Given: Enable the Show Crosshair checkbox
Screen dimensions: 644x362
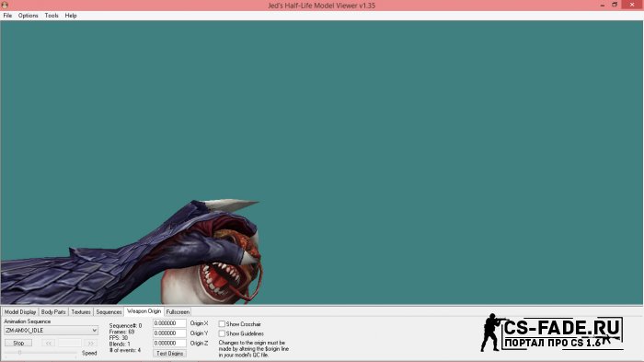Looking at the screenshot, I should click(x=222, y=324).
